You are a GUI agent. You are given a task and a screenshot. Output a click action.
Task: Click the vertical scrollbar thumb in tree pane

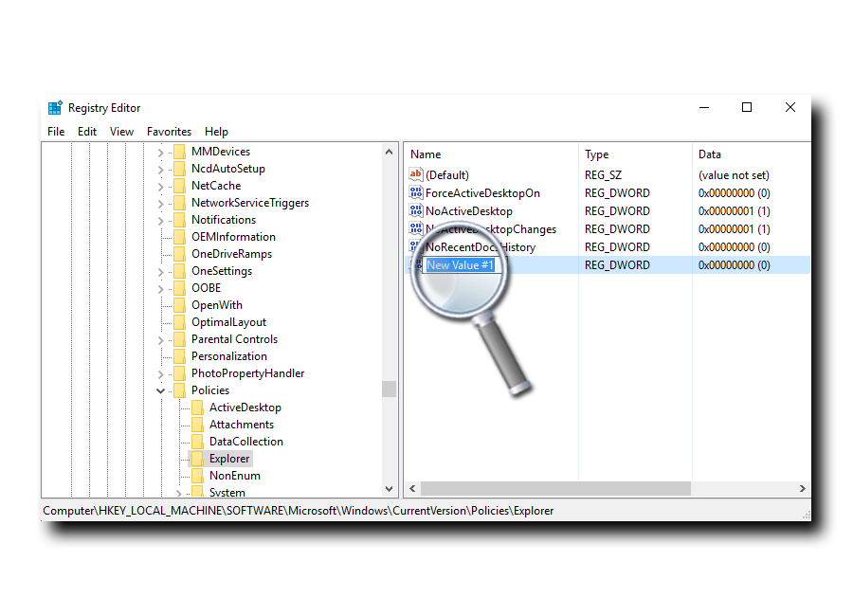pyautogui.click(x=389, y=390)
